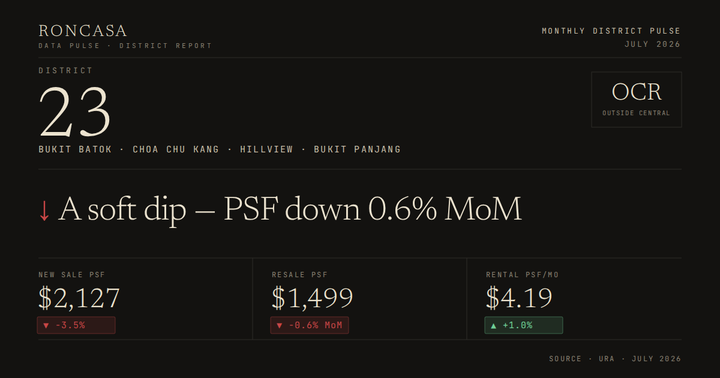Click the Source URA July 2026 footer

[x=615, y=359]
